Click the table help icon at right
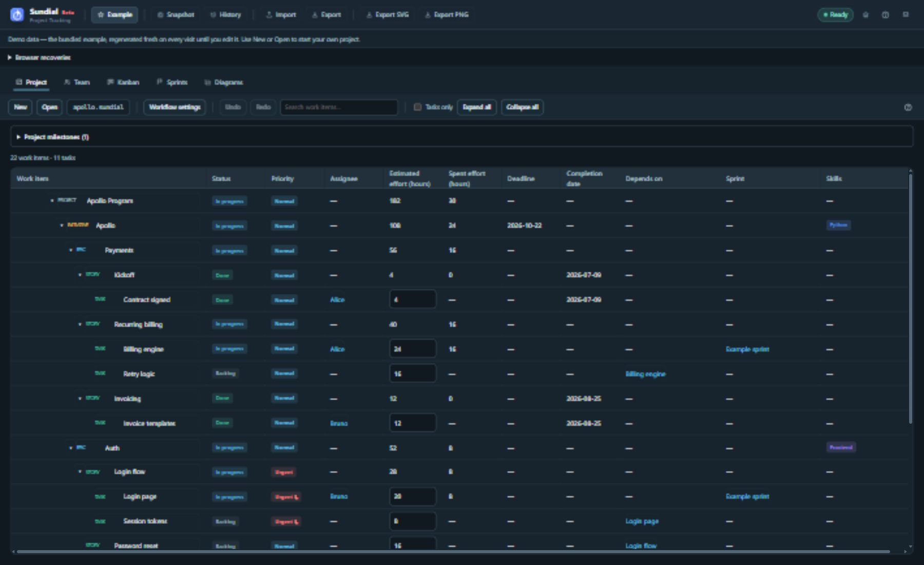The width and height of the screenshot is (924, 565). pos(908,107)
